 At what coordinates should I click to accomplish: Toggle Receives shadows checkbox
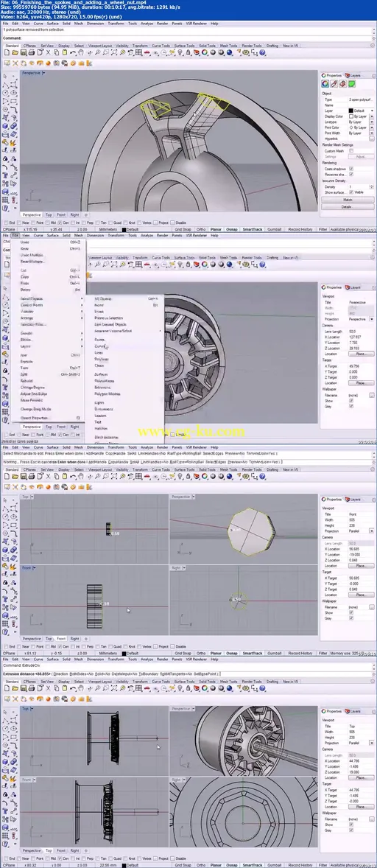pos(351,175)
